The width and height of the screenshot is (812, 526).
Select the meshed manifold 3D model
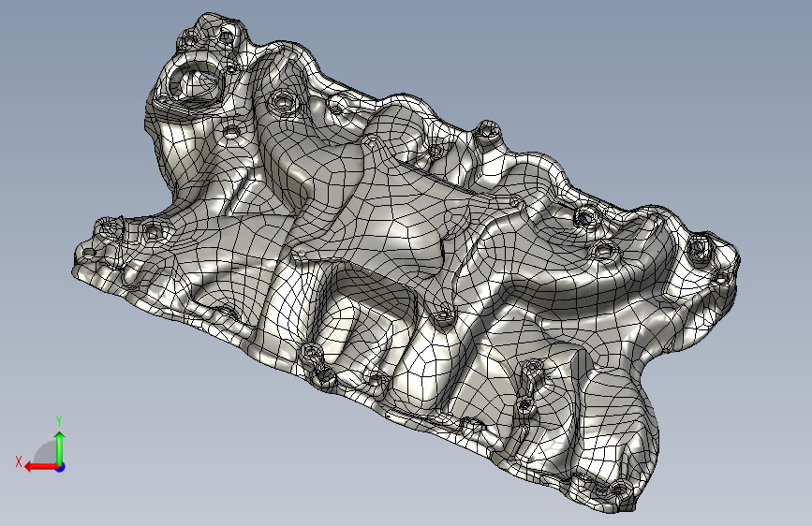click(406, 261)
